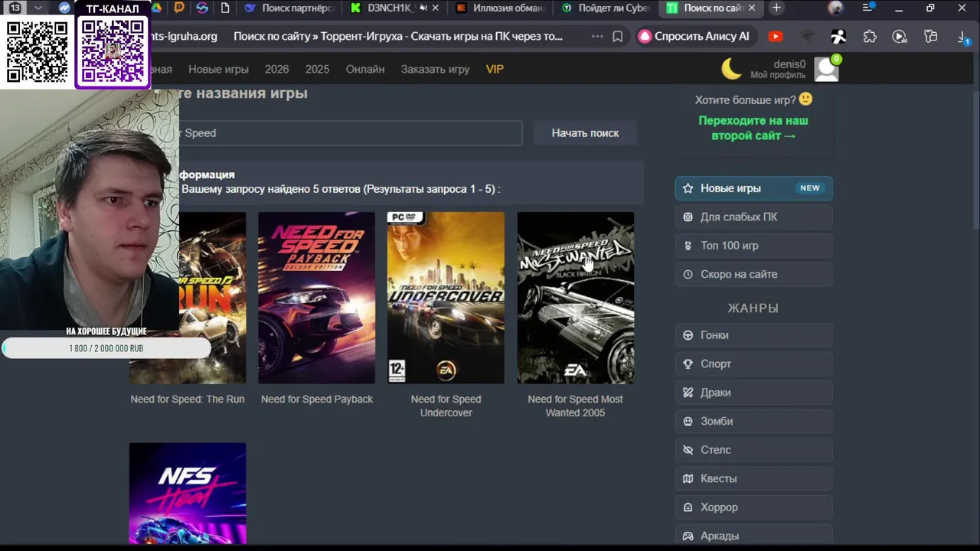The height and width of the screenshot is (551, 980).
Task: Click the Скоро на сайте clock icon
Action: point(688,274)
